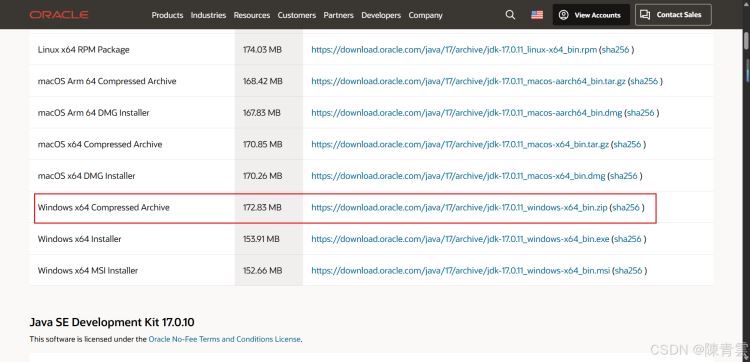Image resolution: width=750 pixels, height=362 pixels.
Task: Click the Oracle logo
Action: point(58,15)
